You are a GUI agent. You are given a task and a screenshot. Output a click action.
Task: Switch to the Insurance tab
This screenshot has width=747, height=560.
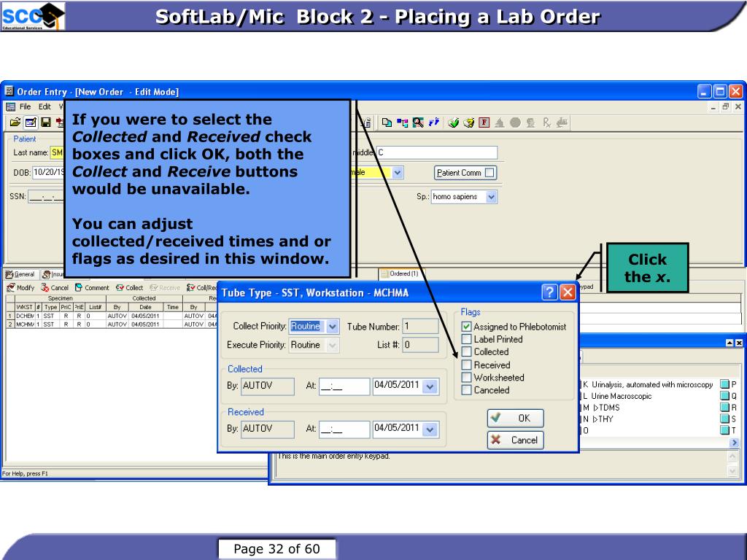pos(53,274)
